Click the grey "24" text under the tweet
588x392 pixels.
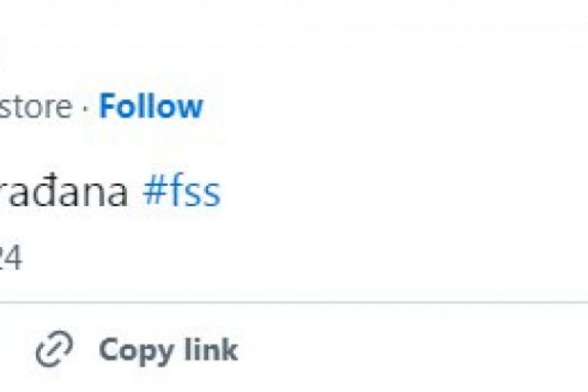(11, 260)
